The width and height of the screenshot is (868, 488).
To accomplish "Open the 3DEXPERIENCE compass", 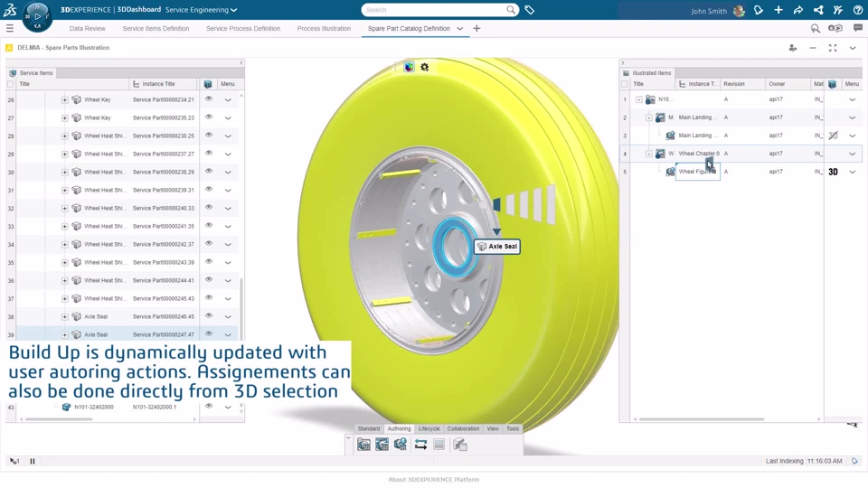I will [37, 16].
